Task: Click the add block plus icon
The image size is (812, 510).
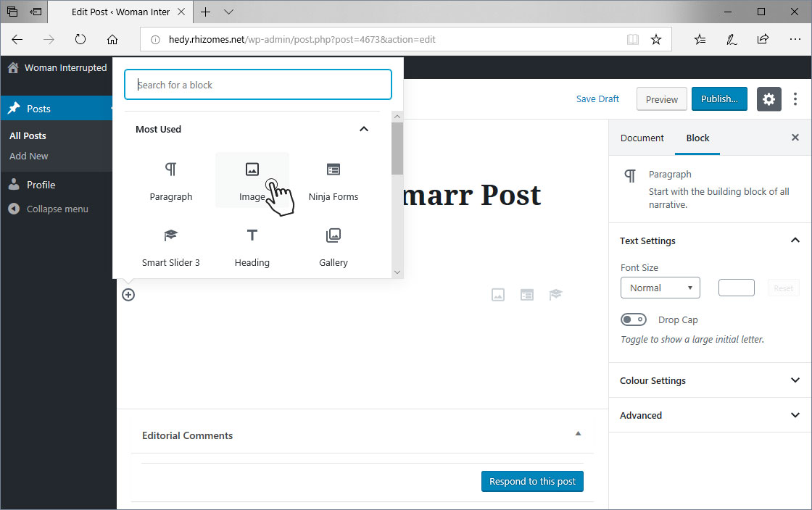Action: click(x=128, y=295)
